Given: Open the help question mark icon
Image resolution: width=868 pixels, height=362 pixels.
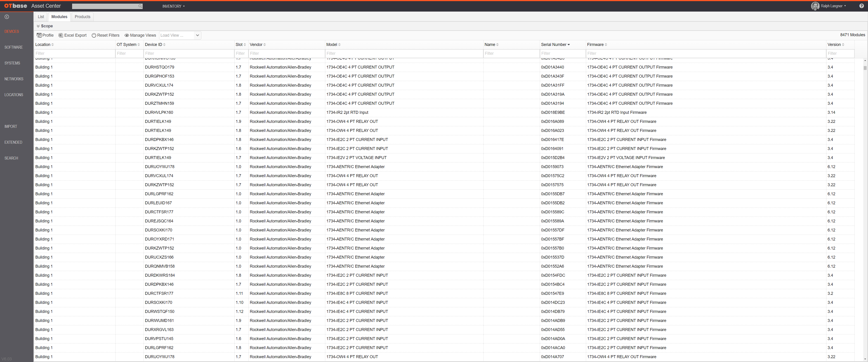Looking at the screenshot, I should click(861, 6).
